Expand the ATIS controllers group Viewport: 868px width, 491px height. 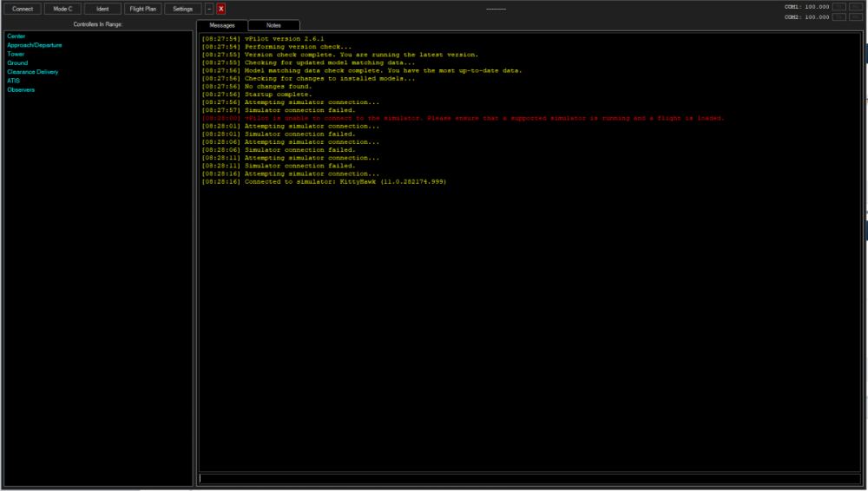pyautogui.click(x=13, y=81)
